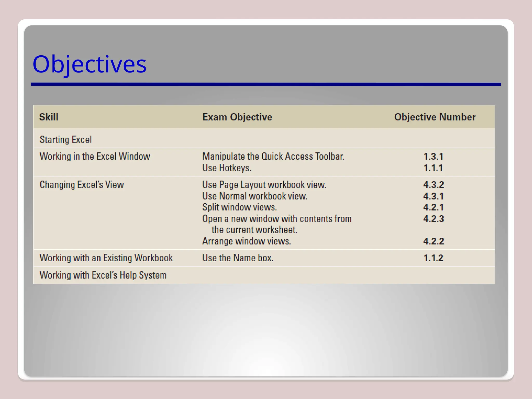Click the Use Hotkeys objective
This screenshot has width=532, height=399.
coord(227,168)
